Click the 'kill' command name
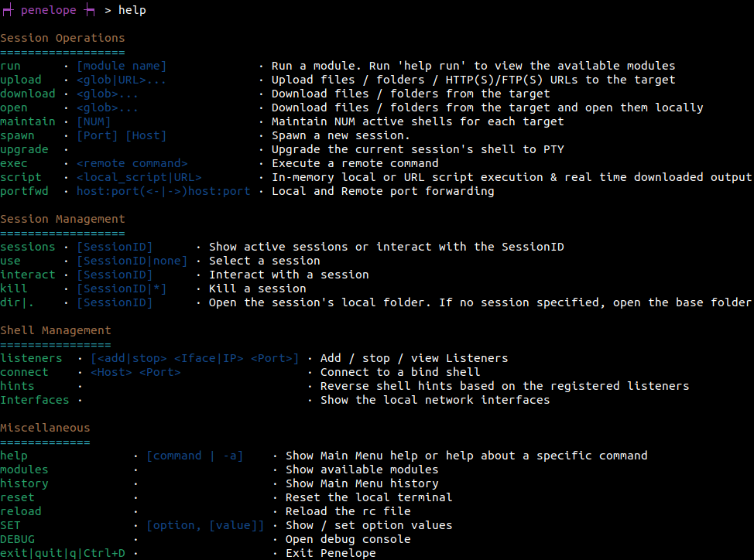Viewport: 754px width, 560px height. pos(14,289)
